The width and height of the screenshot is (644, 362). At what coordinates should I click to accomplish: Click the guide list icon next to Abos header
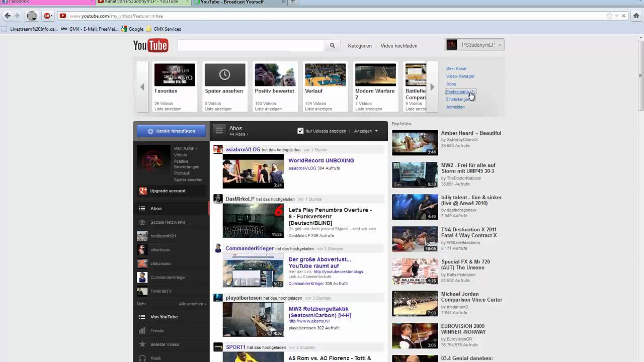[219, 130]
